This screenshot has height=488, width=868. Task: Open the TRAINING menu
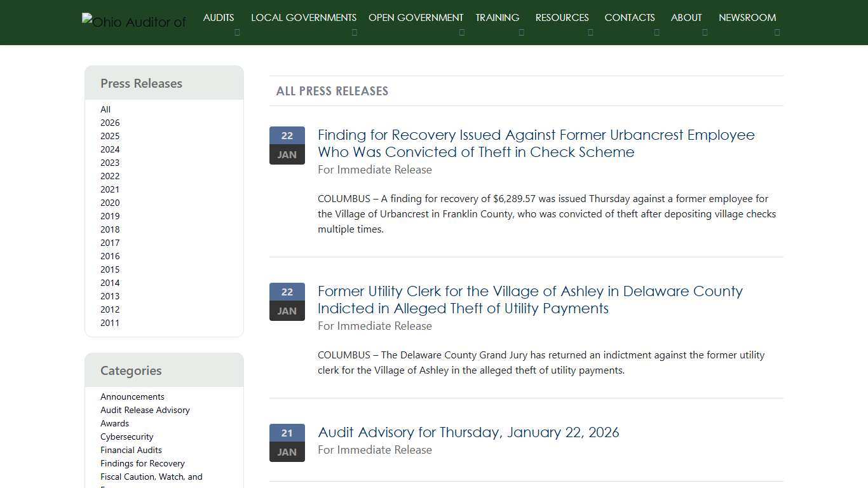click(x=497, y=17)
